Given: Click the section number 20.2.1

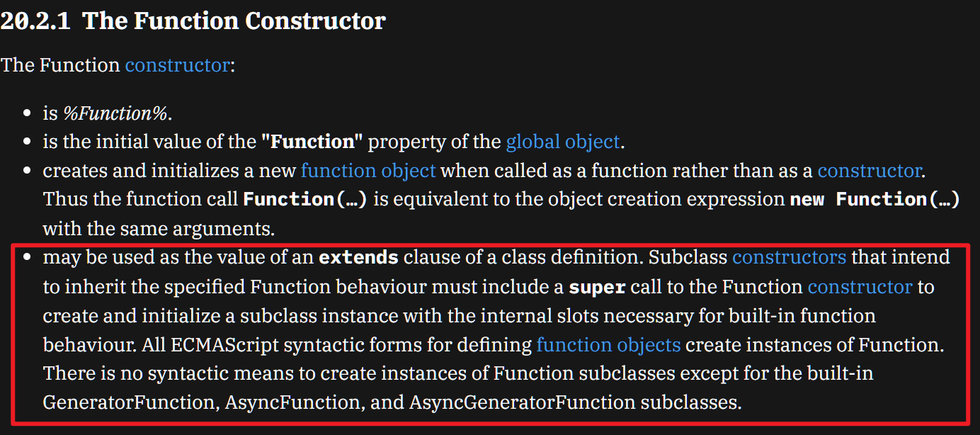Looking at the screenshot, I should [x=36, y=21].
